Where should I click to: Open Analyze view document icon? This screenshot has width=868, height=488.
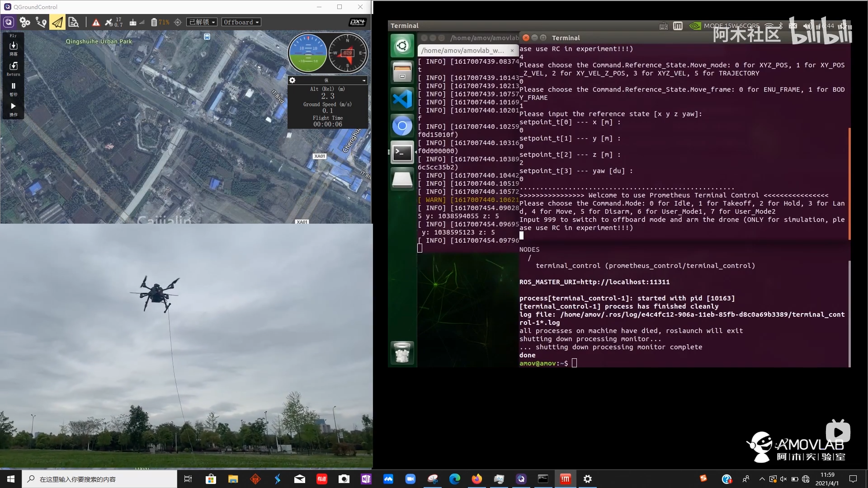coord(73,22)
